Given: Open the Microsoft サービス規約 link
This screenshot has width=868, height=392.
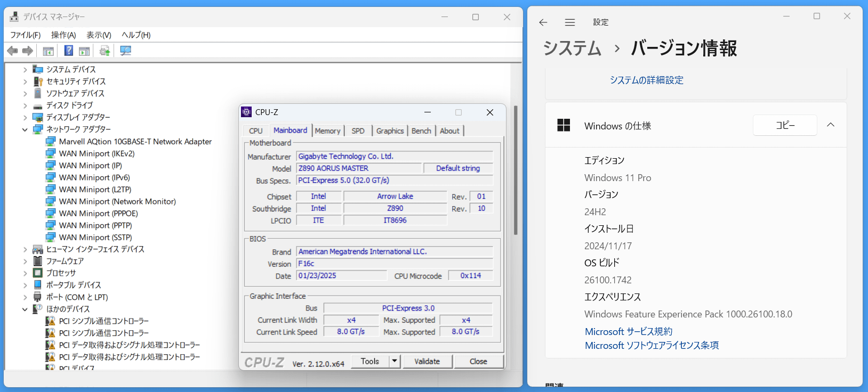Looking at the screenshot, I should coord(629,331).
